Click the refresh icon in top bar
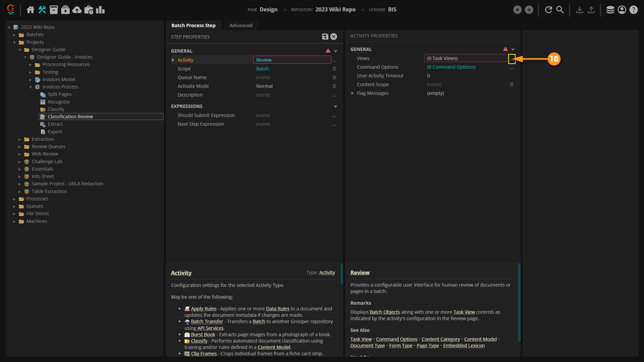 tap(548, 10)
